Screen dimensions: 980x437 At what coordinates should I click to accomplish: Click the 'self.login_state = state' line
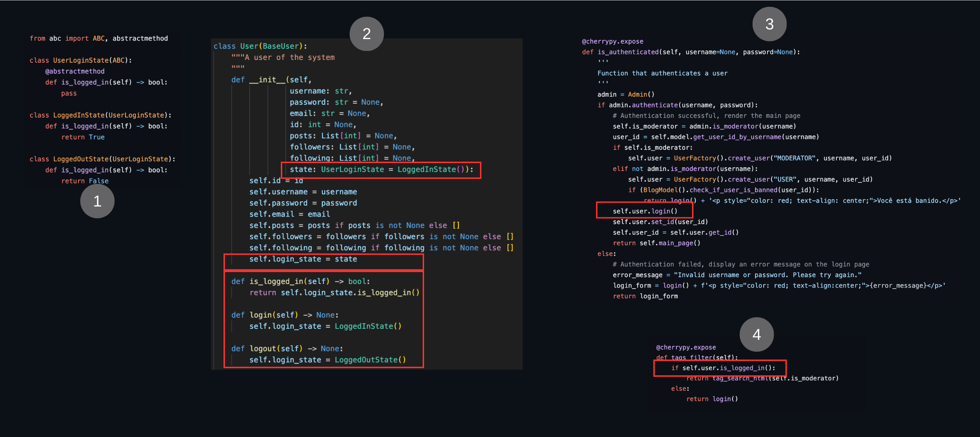303,259
